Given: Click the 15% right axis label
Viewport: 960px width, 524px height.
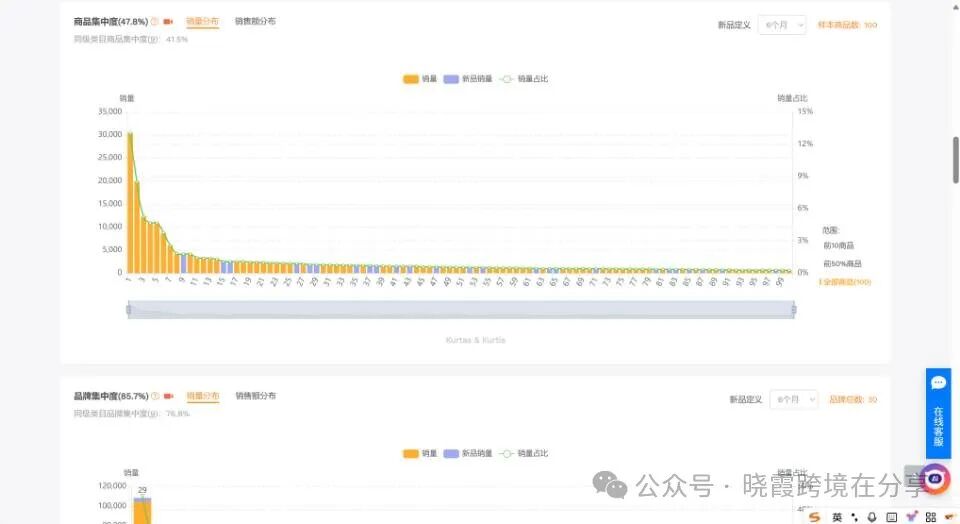Looking at the screenshot, I should 805,111.
